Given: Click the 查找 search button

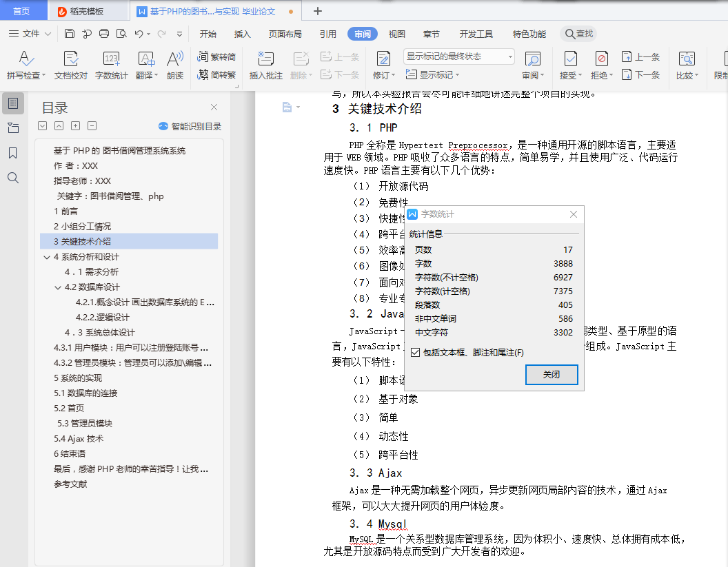Looking at the screenshot, I should point(578,33).
